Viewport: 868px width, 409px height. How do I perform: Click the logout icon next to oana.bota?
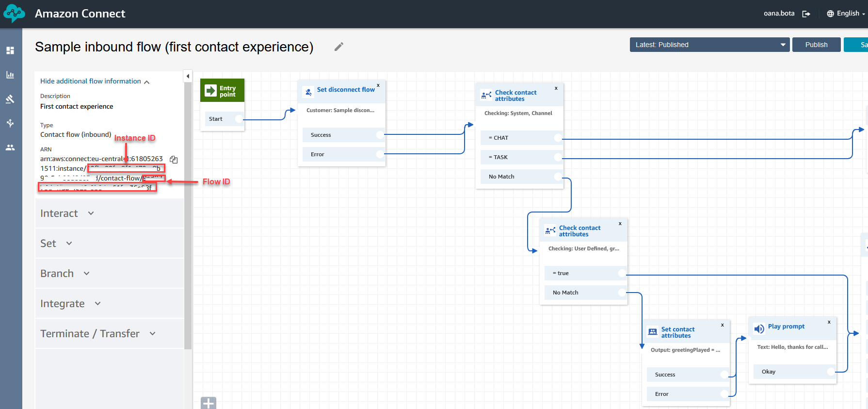pos(806,14)
